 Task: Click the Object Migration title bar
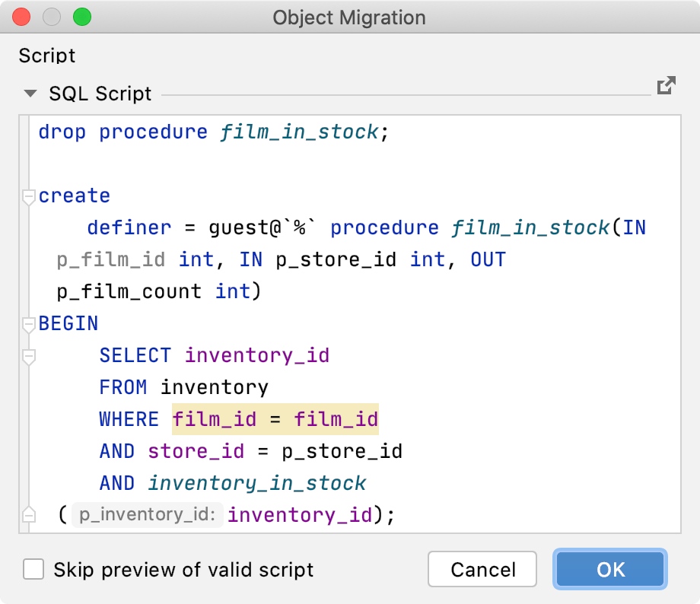pos(350,17)
